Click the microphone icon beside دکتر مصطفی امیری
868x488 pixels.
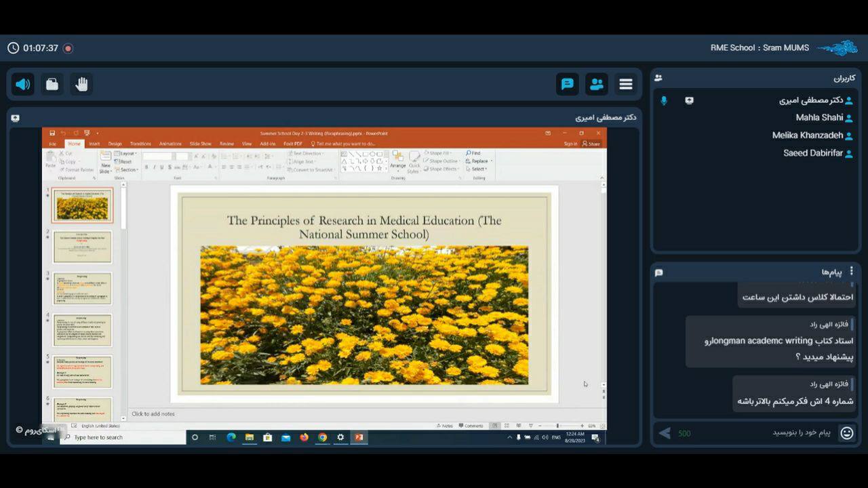pos(664,100)
